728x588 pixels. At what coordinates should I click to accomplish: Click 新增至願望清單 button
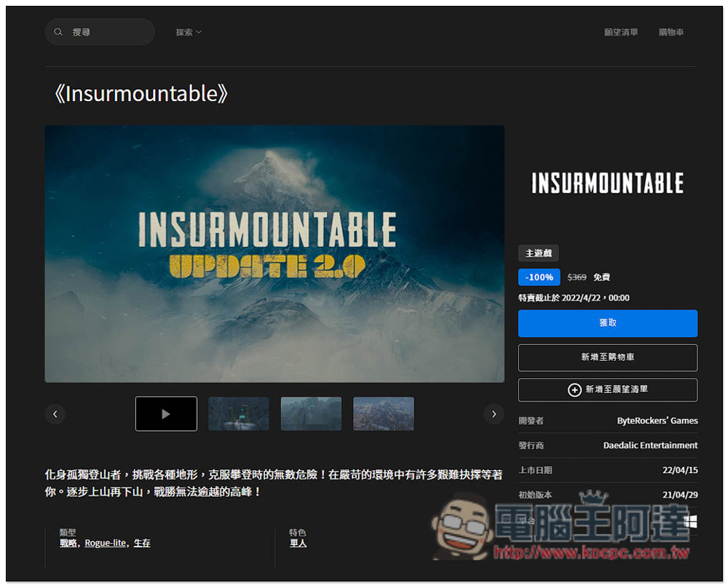pos(608,390)
